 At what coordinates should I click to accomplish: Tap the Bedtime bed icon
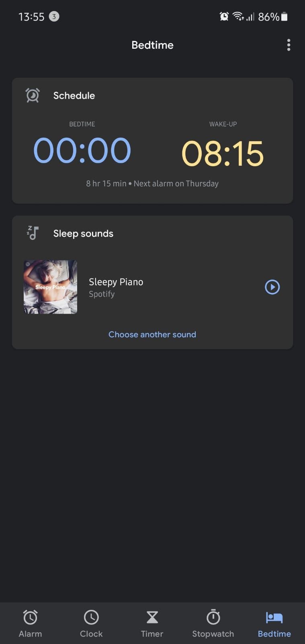pos(274,617)
